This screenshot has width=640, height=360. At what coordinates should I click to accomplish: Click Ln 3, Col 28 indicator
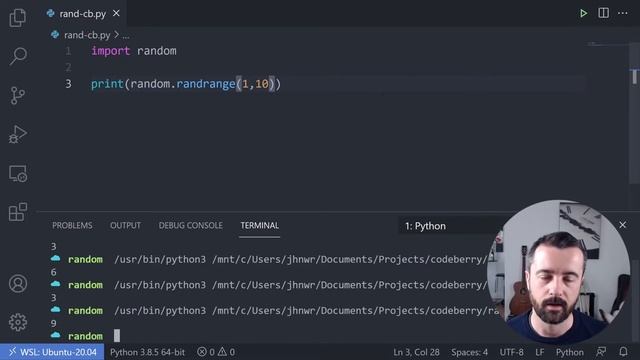pos(416,352)
